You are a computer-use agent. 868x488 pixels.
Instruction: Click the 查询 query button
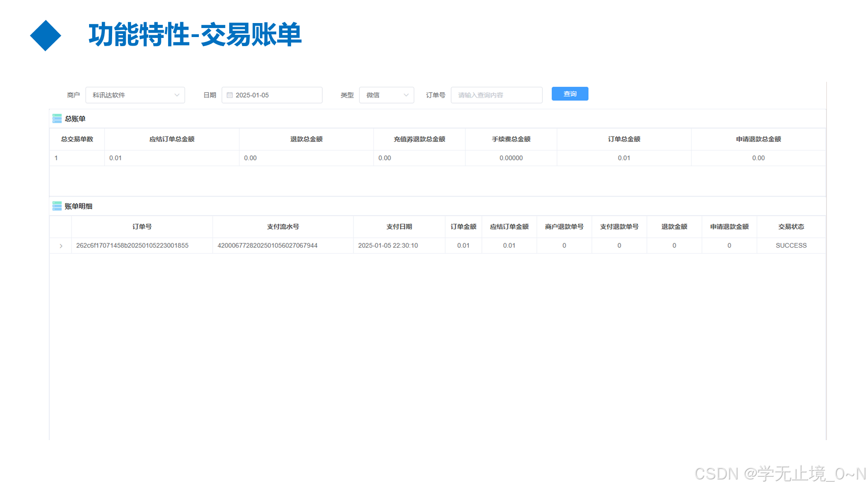click(569, 94)
